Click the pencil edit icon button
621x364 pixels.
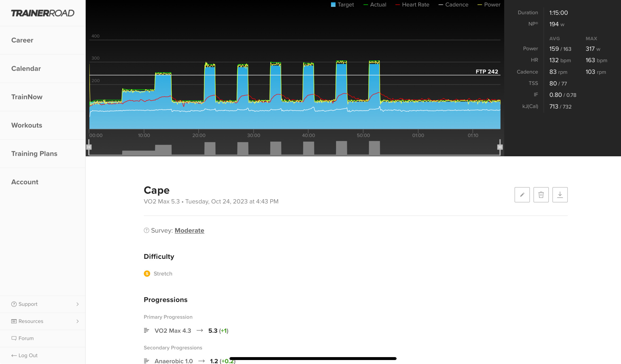point(522,195)
